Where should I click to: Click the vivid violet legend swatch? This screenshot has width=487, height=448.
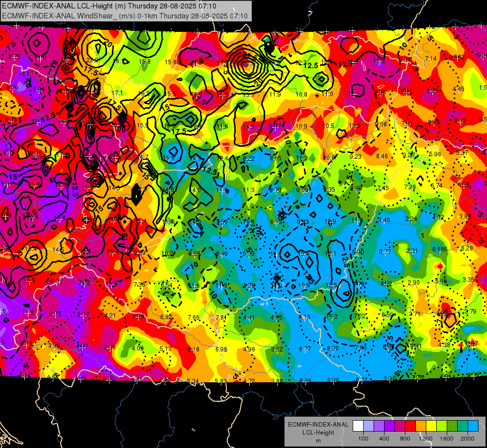[x=390, y=426]
